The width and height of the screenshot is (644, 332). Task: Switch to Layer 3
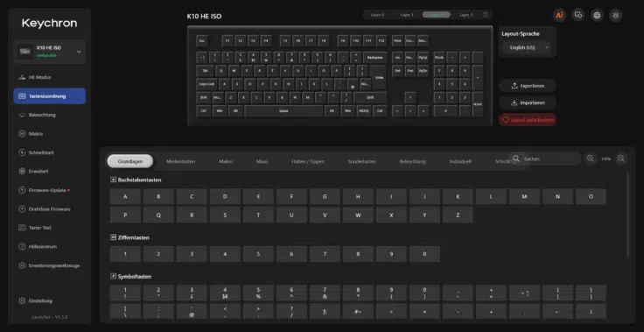point(465,15)
